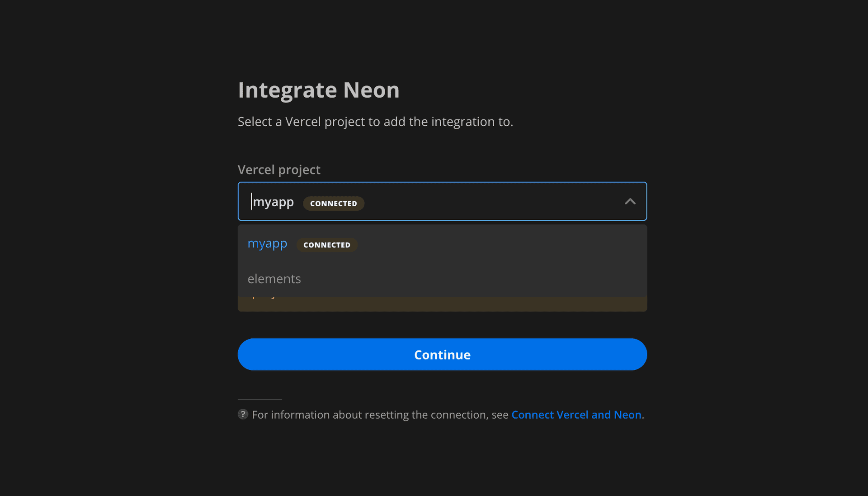Click the Integrate Neon heading
The width and height of the screenshot is (868, 496).
(x=318, y=90)
